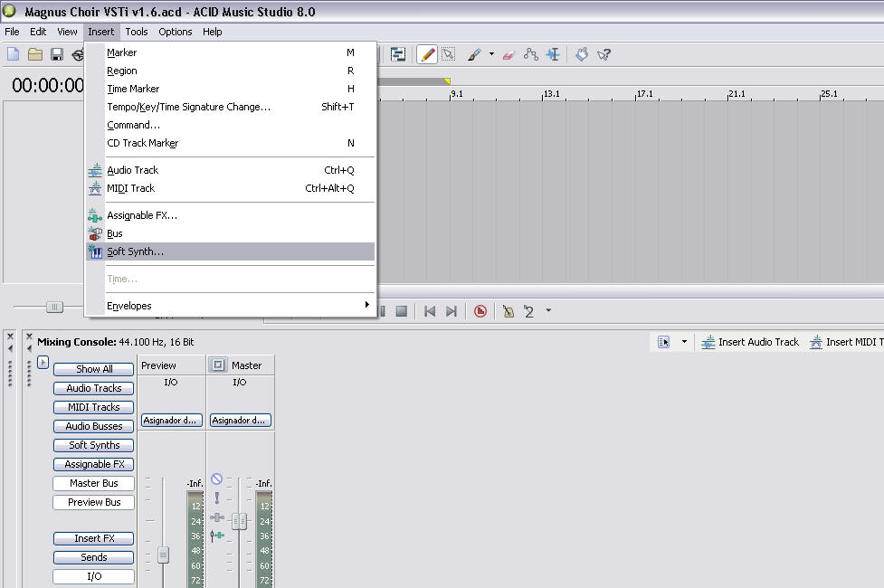Adjust the Preview channel volume fader
The height and width of the screenshot is (588, 884).
[x=163, y=555]
